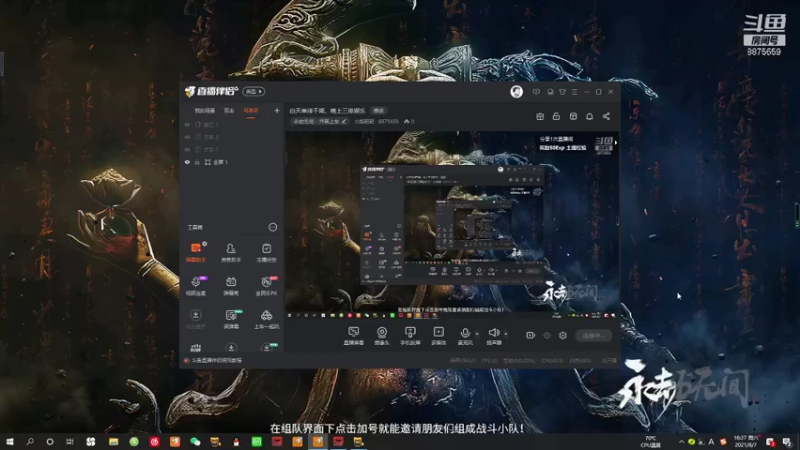This screenshot has width=800, height=450.
Task: Open the 全民乐PK tool
Action: 266,286
